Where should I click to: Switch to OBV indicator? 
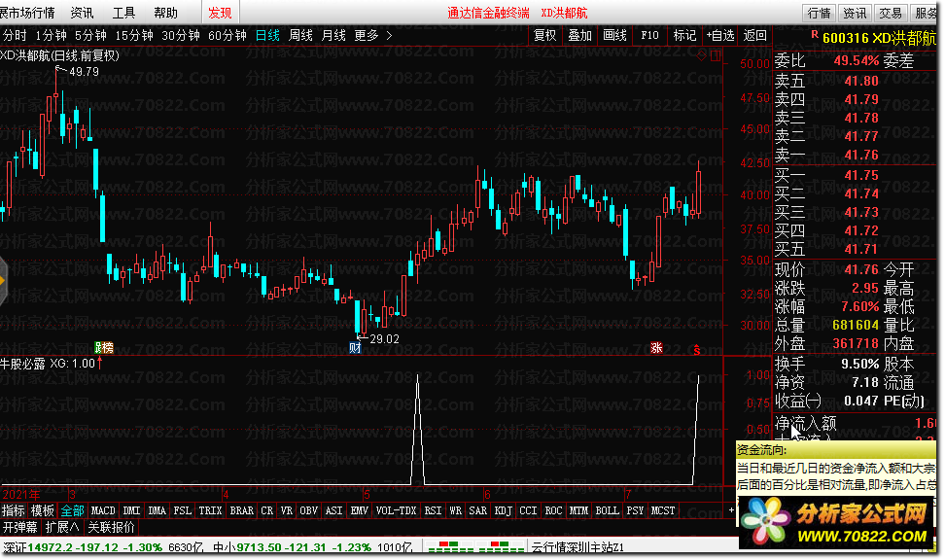[x=308, y=510]
